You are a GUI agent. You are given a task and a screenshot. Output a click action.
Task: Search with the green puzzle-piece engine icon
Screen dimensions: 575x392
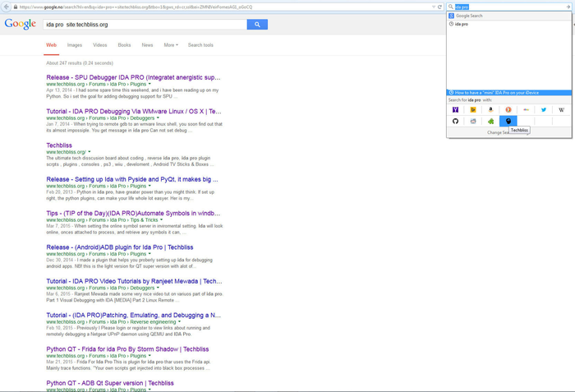pyautogui.click(x=490, y=121)
